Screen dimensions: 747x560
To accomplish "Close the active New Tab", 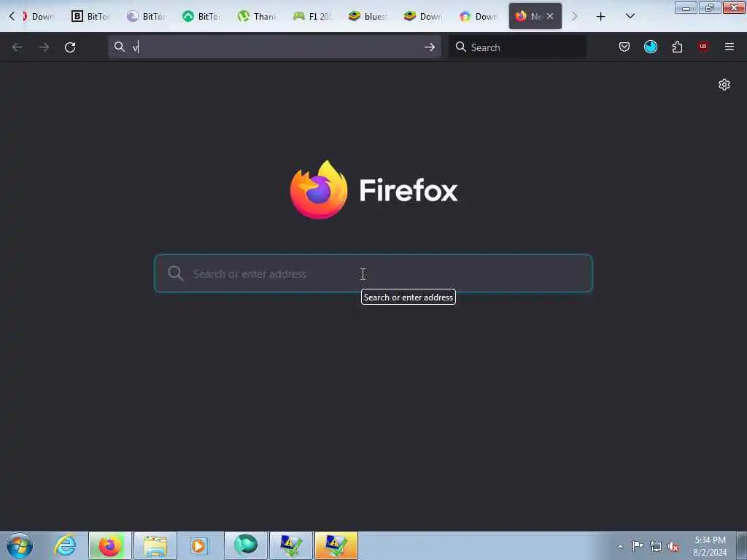I will 550,16.
